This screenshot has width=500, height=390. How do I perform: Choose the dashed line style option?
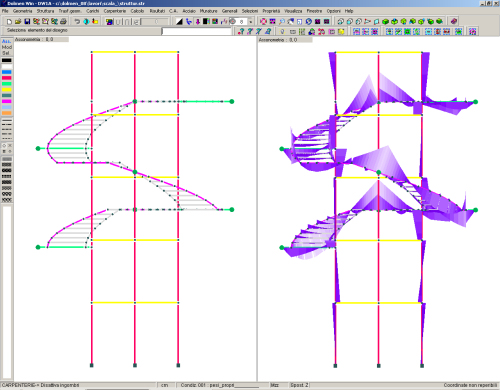point(7,129)
